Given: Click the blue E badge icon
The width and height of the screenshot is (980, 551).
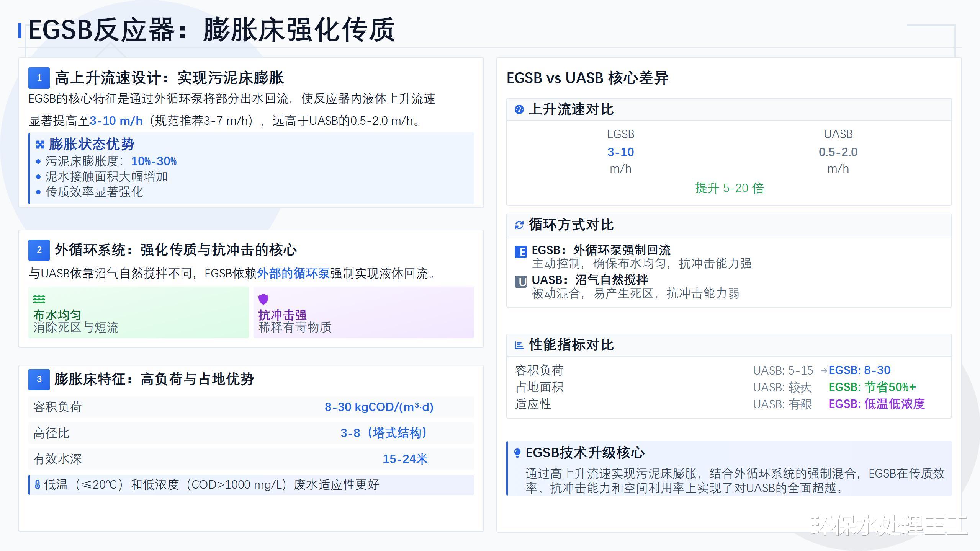Looking at the screenshot, I should point(520,252).
